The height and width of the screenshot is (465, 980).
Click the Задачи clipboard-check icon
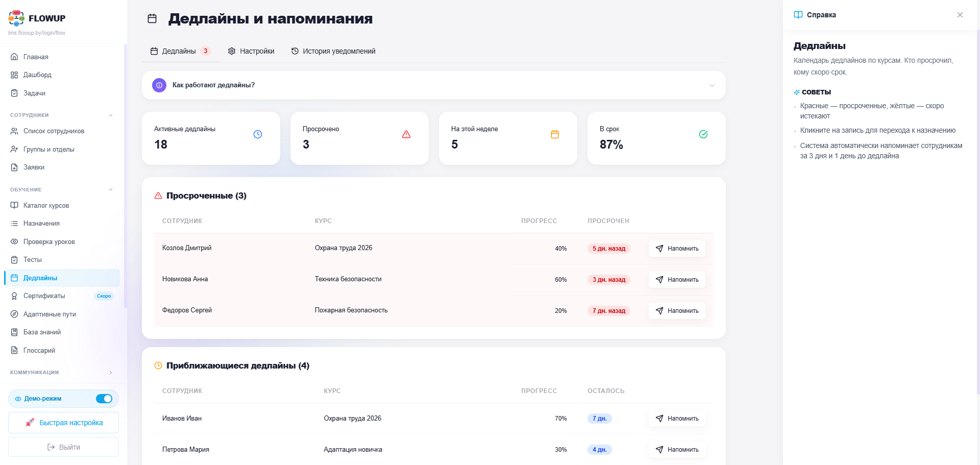point(14,93)
